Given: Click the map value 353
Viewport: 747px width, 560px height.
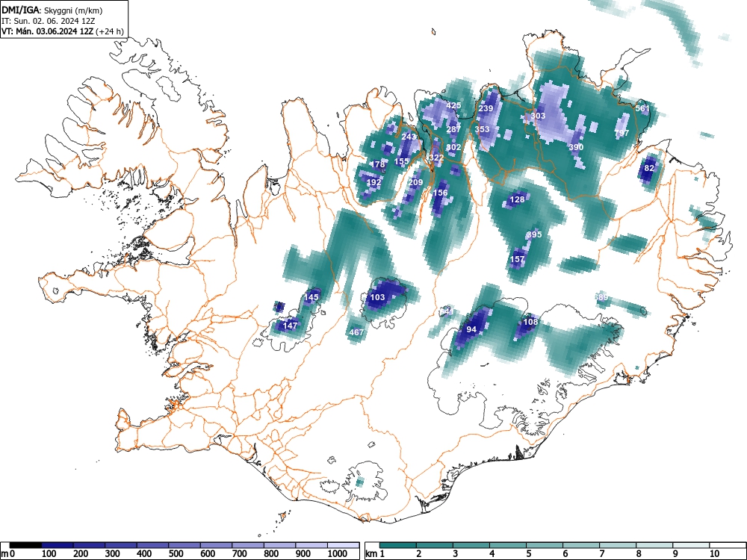Looking at the screenshot, I should pyautogui.click(x=482, y=129).
